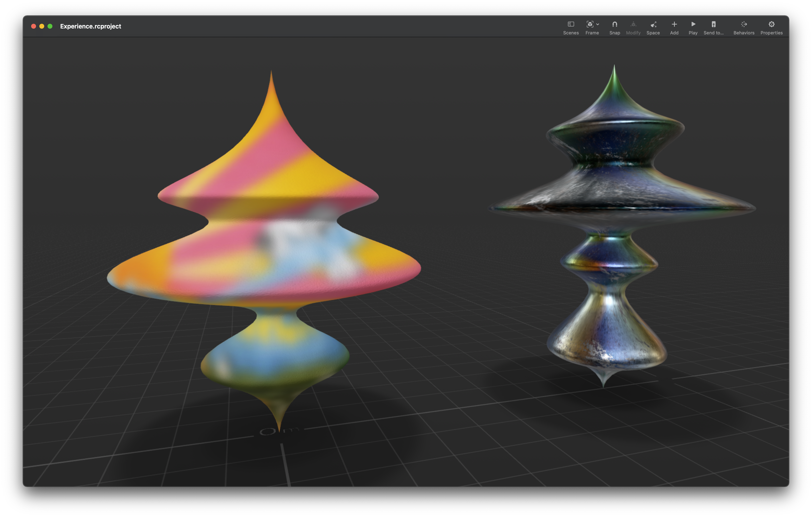812x517 pixels.
Task: Close the Experience.rcproject window
Action: 33,26
